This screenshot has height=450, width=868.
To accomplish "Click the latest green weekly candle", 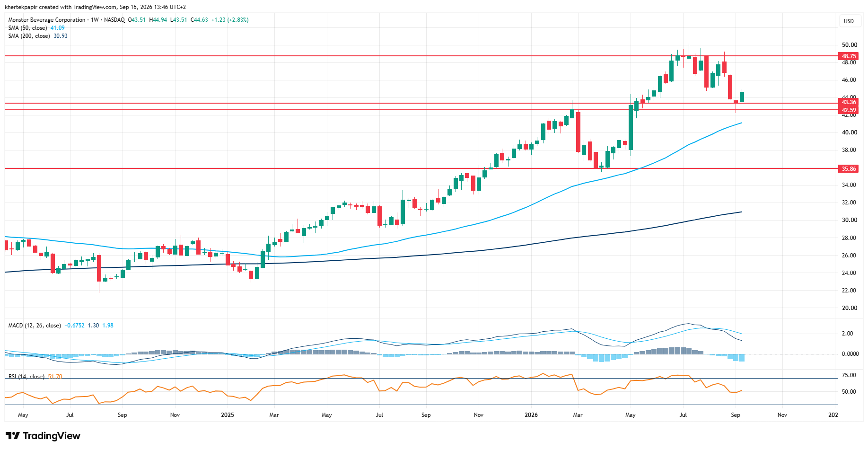I will [742, 97].
